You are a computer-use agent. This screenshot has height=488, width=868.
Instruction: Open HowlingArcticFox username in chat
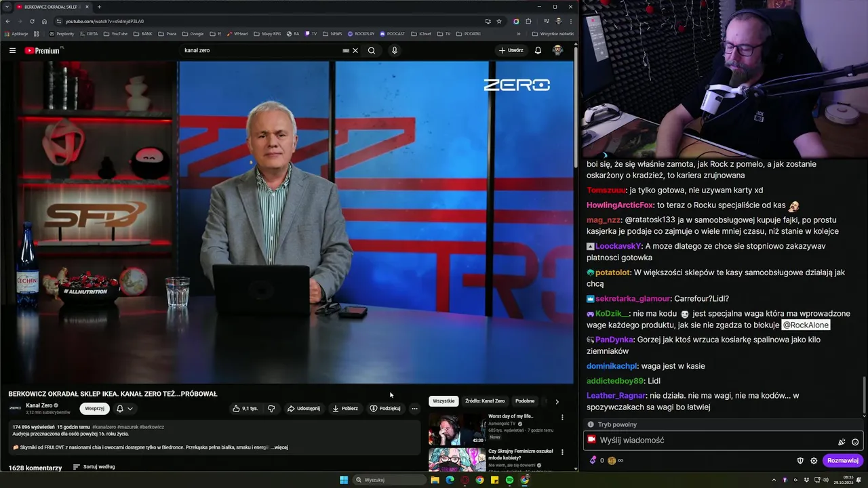[620, 205]
